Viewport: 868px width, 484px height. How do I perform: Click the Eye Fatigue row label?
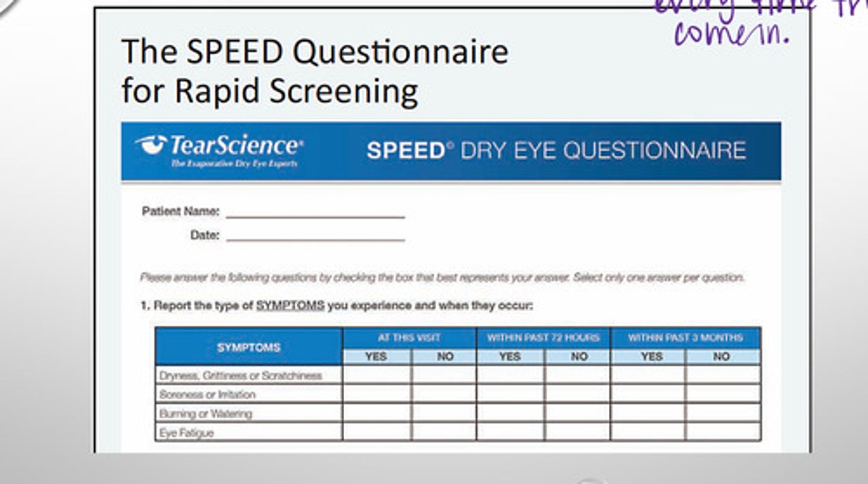tap(187, 433)
